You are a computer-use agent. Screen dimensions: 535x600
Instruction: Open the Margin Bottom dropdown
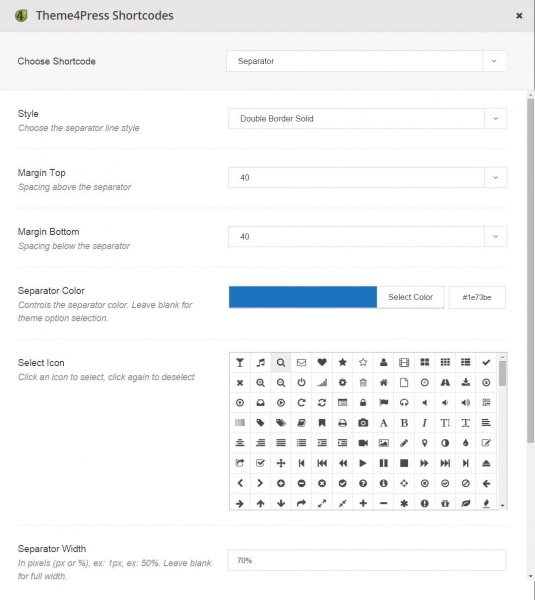tap(367, 236)
